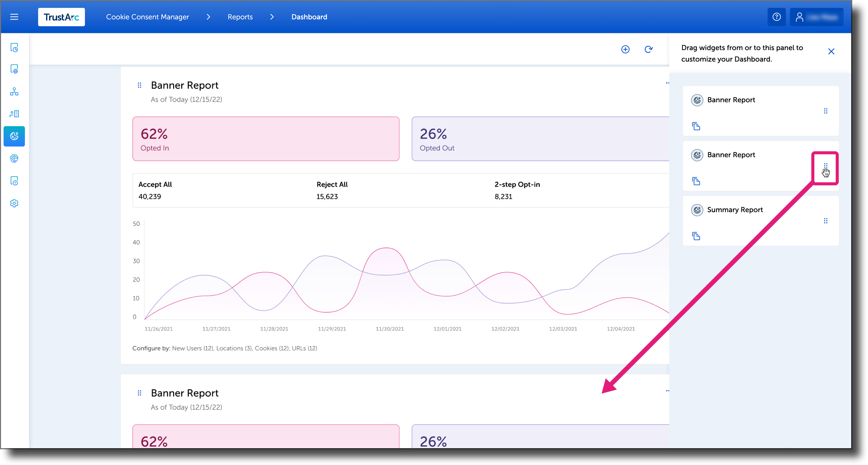Duplicate the Summary Report using its copy icon
The height and width of the screenshot is (465, 868).
click(x=696, y=236)
